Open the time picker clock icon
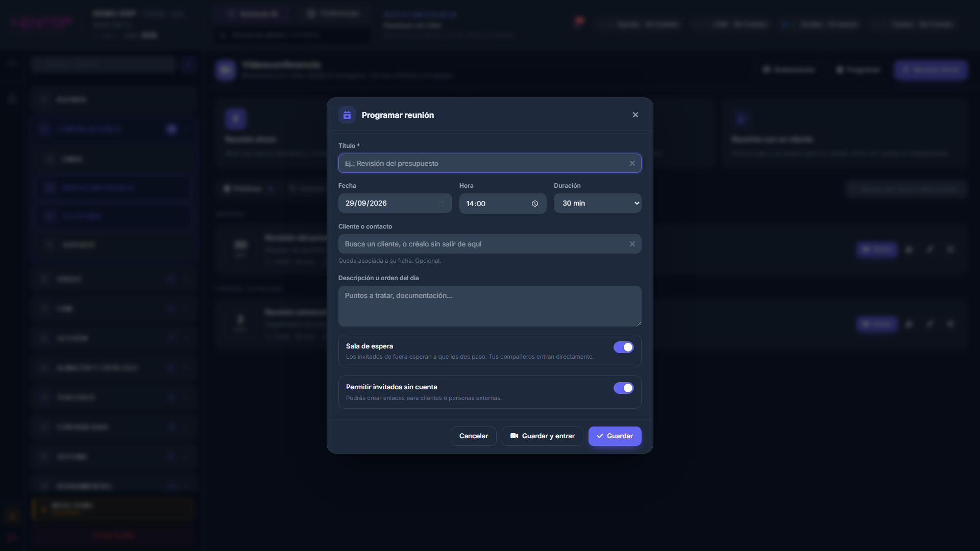This screenshot has height=551, width=980. tap(535, 204)
